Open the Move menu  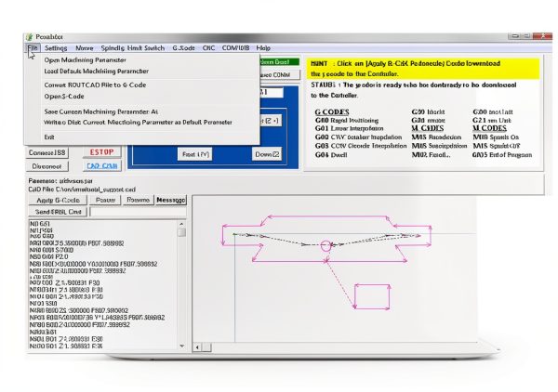85,48
